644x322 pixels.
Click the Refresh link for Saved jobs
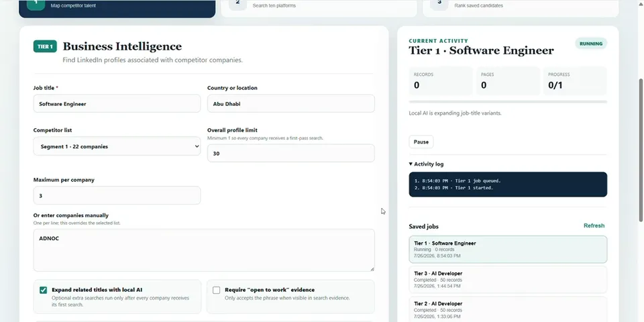(x=594, y=225)
